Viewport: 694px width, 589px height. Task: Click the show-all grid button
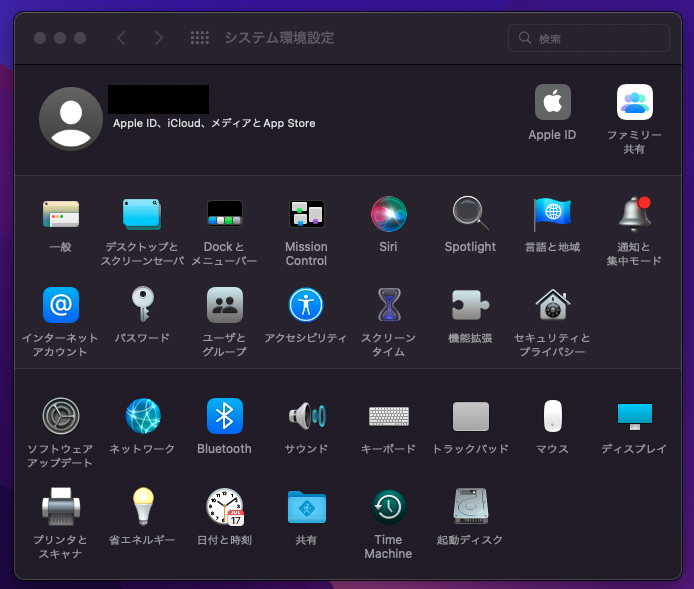tap(200, 38)
